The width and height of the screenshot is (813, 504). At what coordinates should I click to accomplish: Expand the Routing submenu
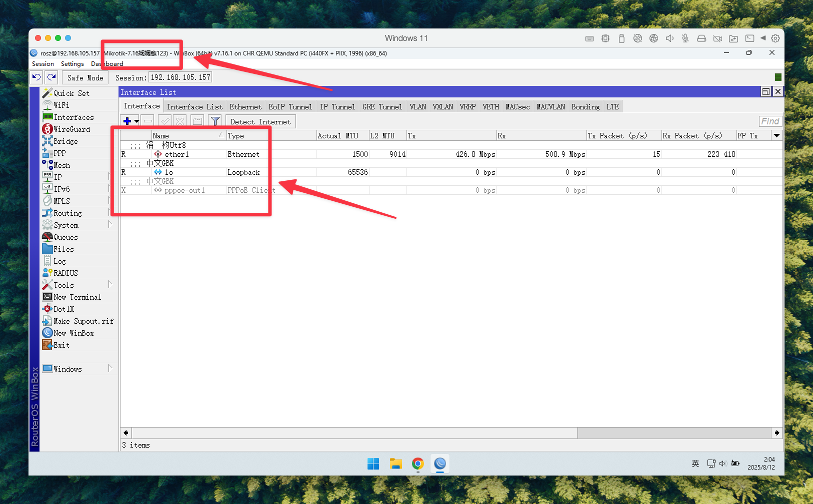click(x=110, y=212)
